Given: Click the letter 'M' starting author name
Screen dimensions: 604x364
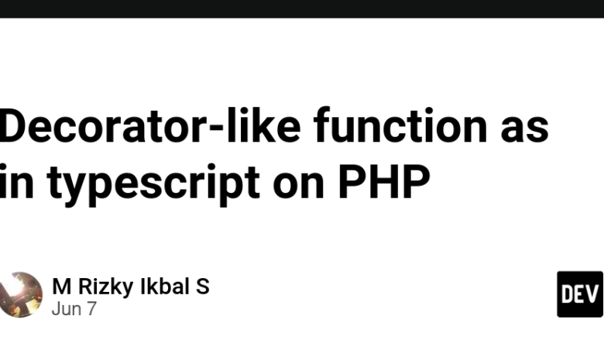Looking at the screenshot, I should [62, 287].
